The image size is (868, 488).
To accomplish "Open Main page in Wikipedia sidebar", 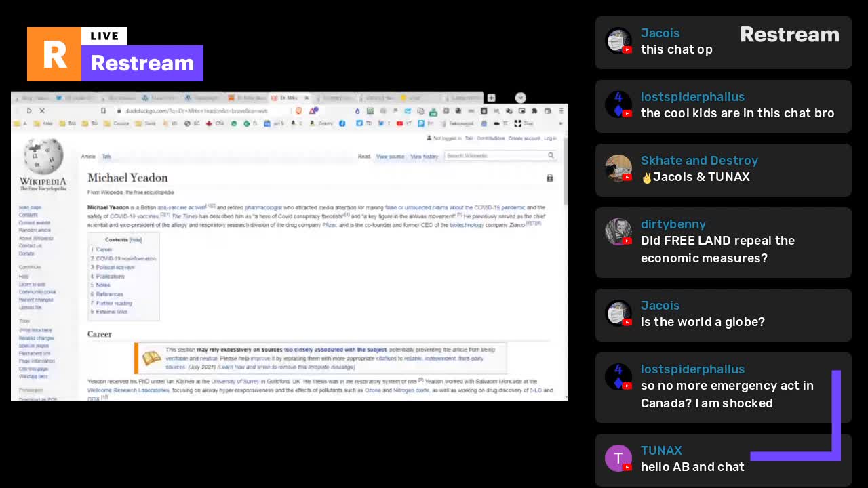I will pos(30,207).
